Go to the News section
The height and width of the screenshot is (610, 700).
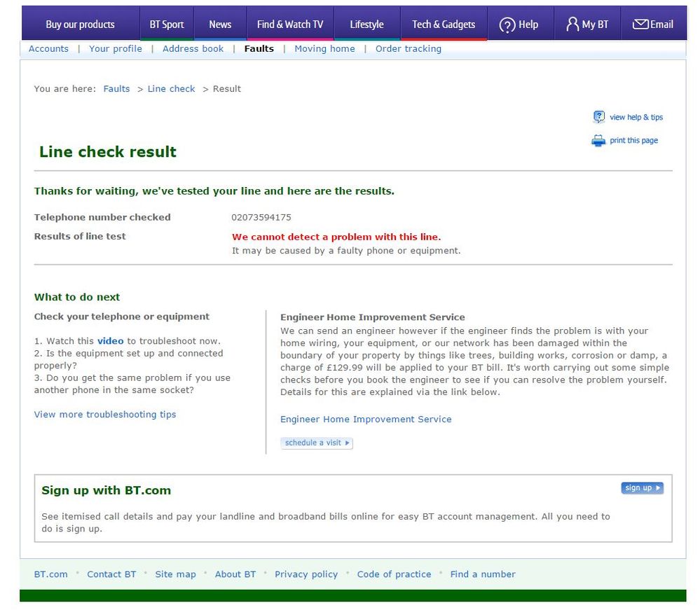(220, 25)
